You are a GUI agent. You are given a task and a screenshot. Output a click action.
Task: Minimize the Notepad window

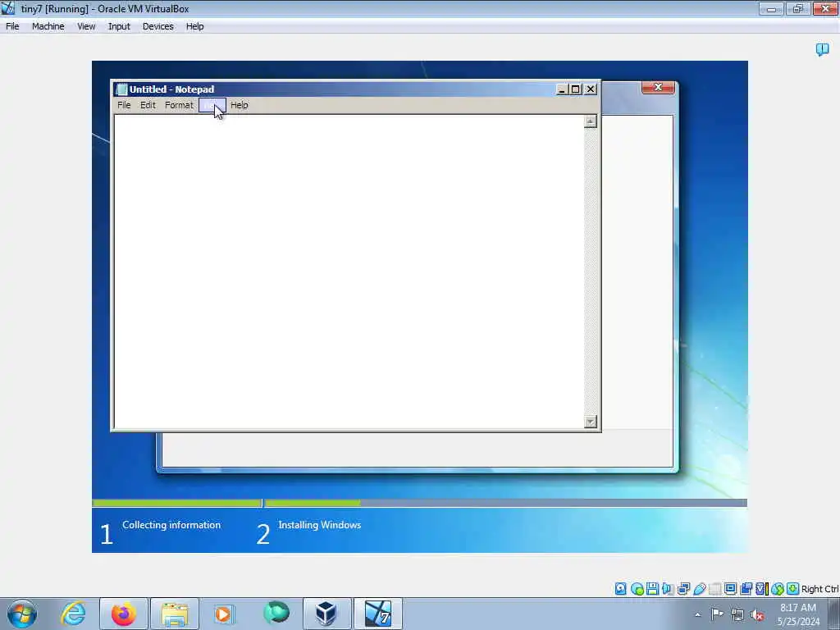pos(561,89)
